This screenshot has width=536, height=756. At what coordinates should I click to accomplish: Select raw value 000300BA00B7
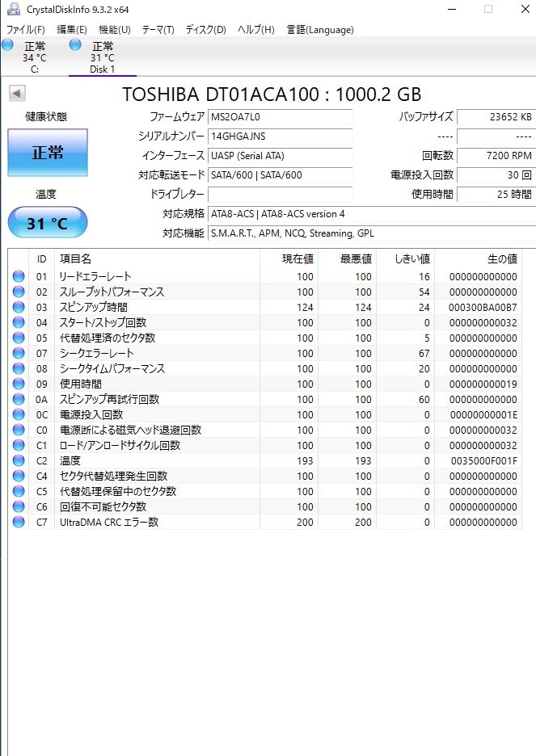[483, 307]
